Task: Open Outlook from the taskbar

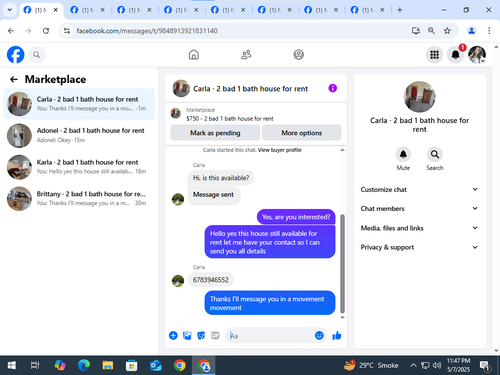Action: (x=156, y=365)
